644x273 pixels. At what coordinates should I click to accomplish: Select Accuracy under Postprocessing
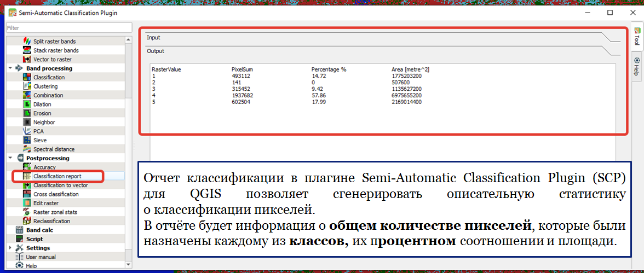point(45,167)
